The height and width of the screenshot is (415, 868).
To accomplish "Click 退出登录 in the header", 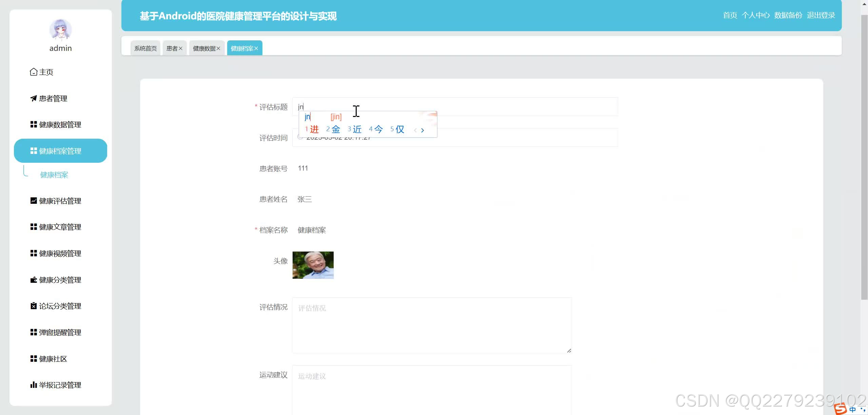I will click(821, 15).
